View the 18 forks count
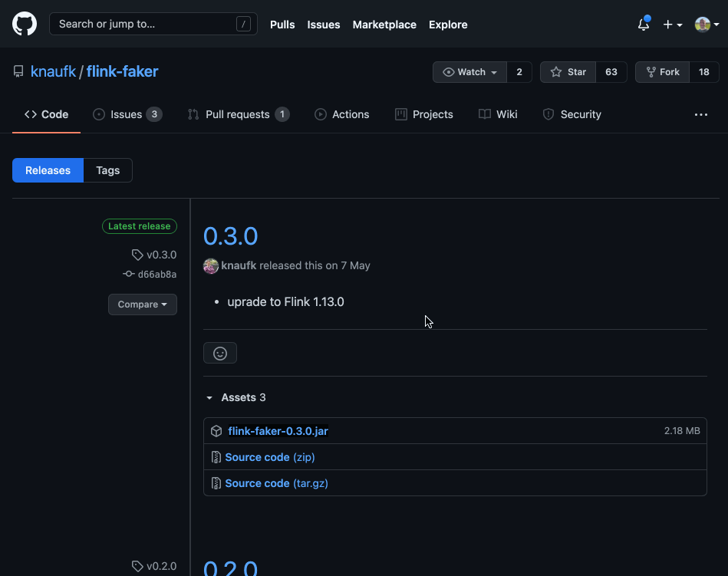The image size is (728, 576). click(704, 72)
